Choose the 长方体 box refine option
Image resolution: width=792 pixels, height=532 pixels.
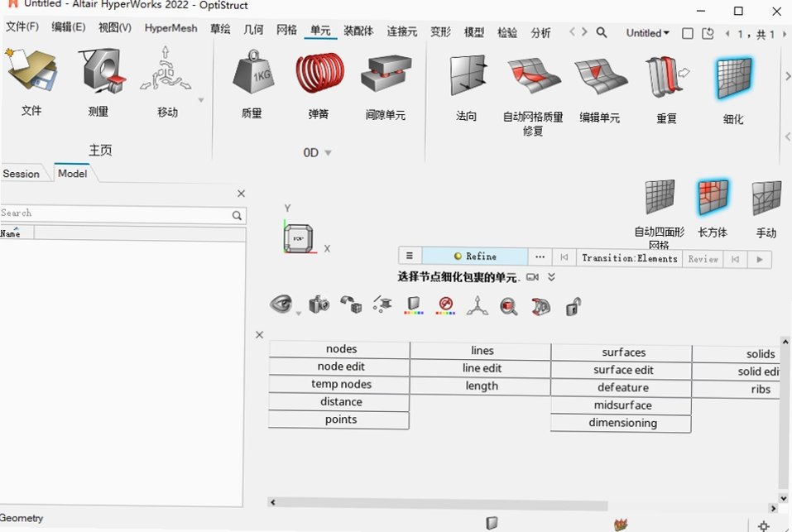713,197
